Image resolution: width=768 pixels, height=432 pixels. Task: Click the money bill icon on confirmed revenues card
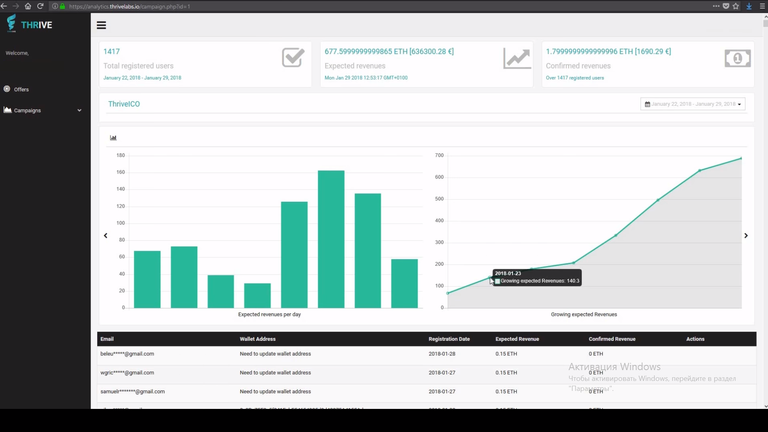pos(738,58)
